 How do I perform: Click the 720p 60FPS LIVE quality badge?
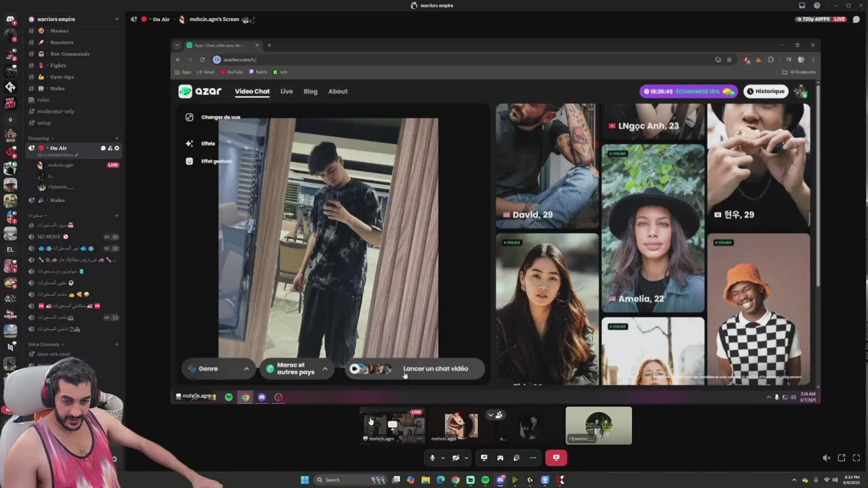[x=821, y=19]
